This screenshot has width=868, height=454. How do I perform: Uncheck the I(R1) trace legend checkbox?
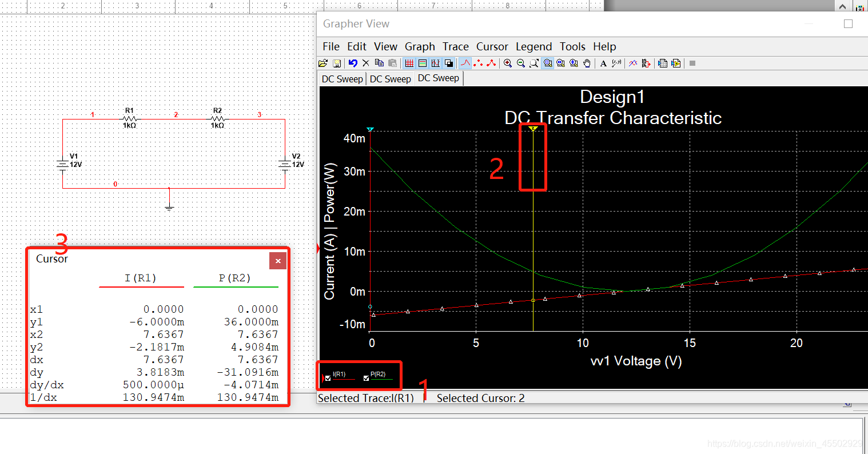[x=328, y=378]
